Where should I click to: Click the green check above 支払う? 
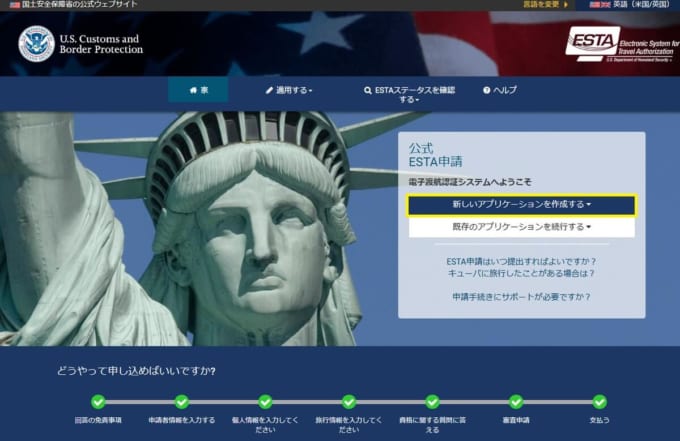600,402
